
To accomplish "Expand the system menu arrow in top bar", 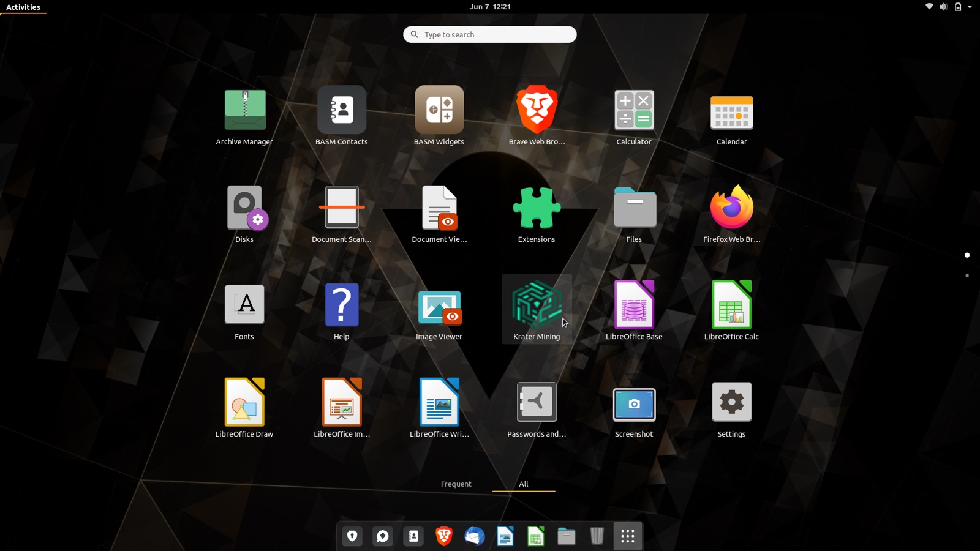I will 970,7.
